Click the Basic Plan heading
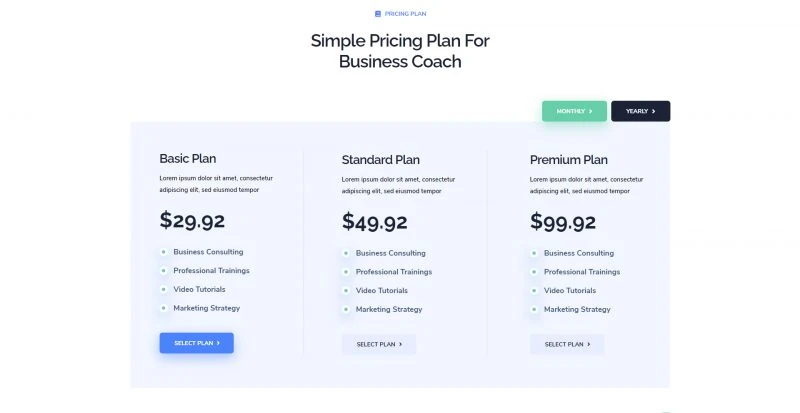 [188, 159]
